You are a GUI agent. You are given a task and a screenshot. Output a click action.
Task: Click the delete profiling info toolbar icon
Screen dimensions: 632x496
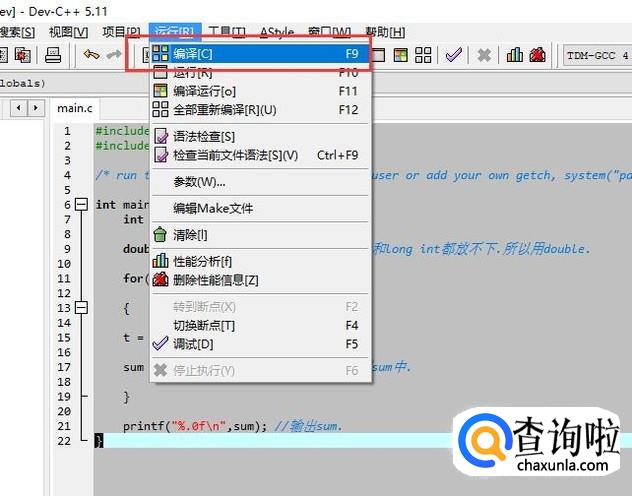[x=538, y=55]
